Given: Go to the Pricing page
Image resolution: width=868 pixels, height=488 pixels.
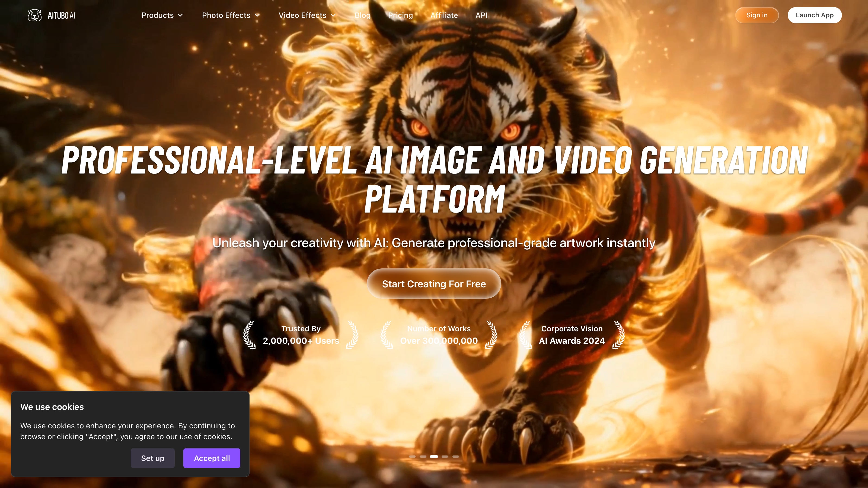Looking at the screenshot, I should tap(400, 15).
